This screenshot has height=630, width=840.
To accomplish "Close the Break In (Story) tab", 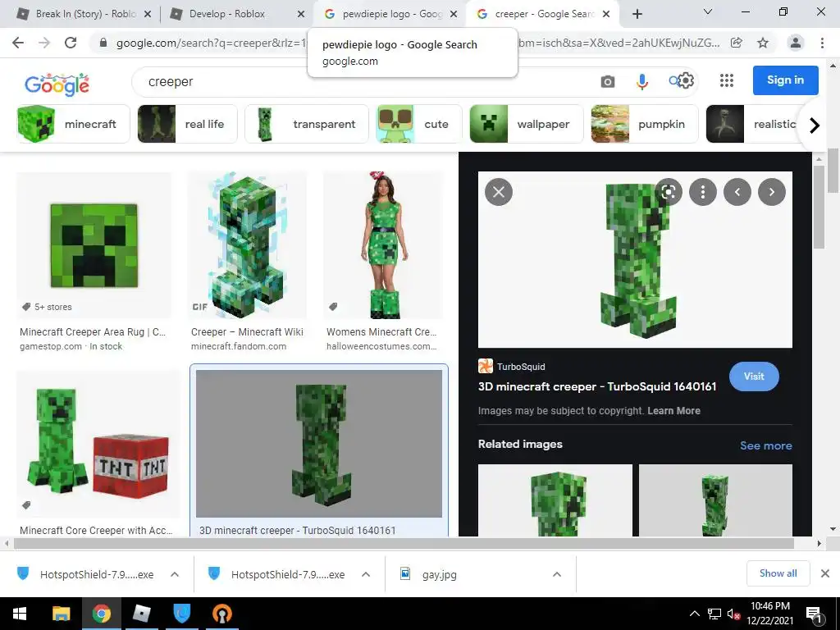I will click(148, 14).
